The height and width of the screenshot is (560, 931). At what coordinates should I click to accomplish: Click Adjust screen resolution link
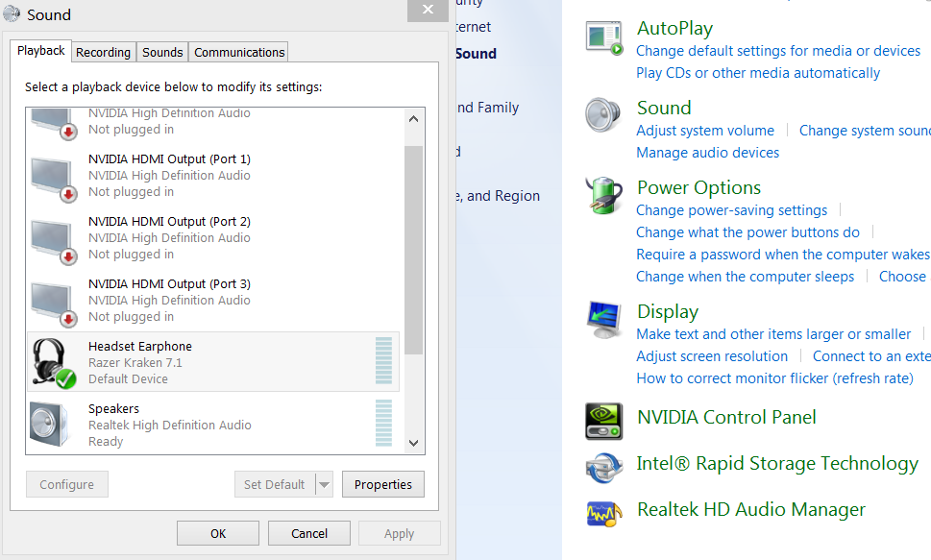[712, 356]
